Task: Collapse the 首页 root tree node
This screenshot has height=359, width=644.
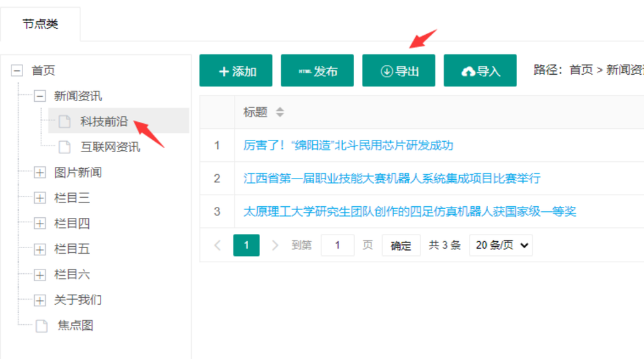Action: tap(17, 71)
